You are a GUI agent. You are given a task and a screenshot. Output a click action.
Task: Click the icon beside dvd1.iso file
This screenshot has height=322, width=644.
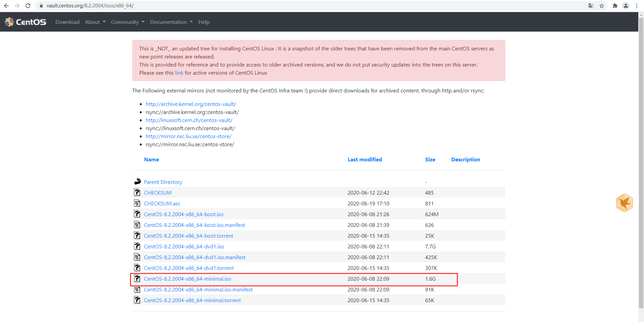pyautogui.click(x=137, y=246)
